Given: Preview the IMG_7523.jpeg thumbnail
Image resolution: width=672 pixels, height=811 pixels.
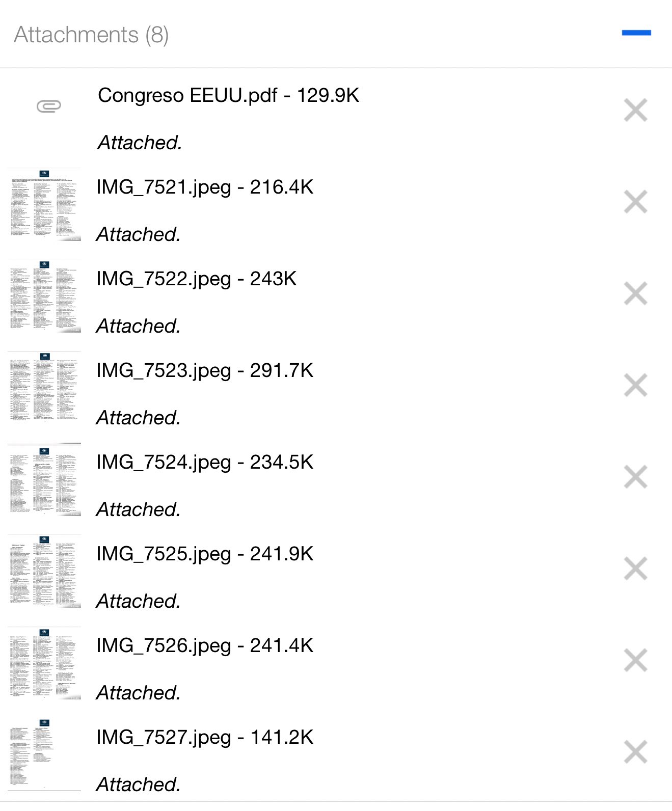Looking at the screenshot, I should (44, 388).
